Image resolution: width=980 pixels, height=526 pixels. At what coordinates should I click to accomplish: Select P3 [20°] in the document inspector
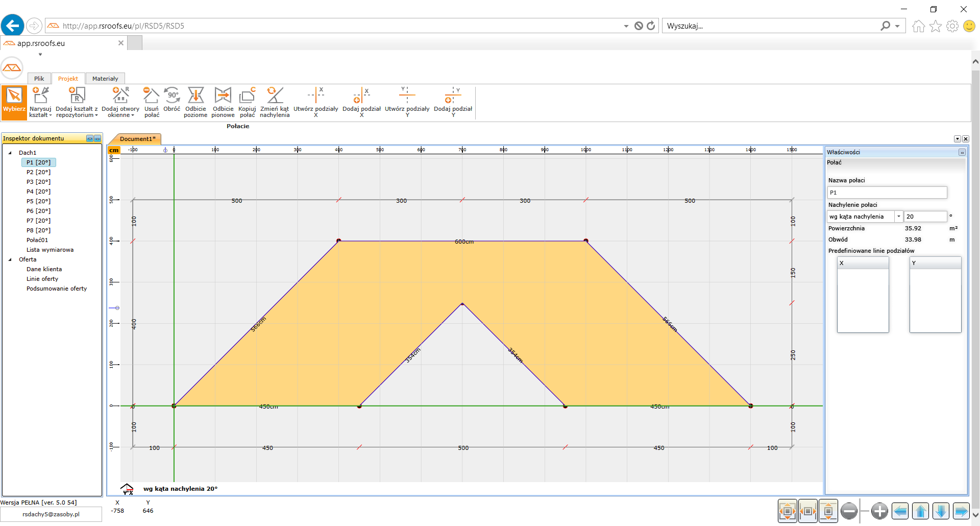38,182
